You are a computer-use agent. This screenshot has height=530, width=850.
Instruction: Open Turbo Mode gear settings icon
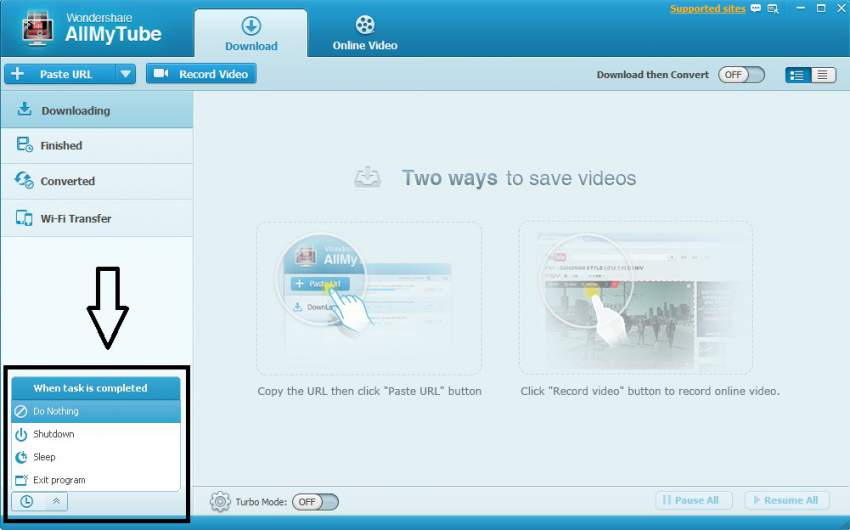[220, 502]
